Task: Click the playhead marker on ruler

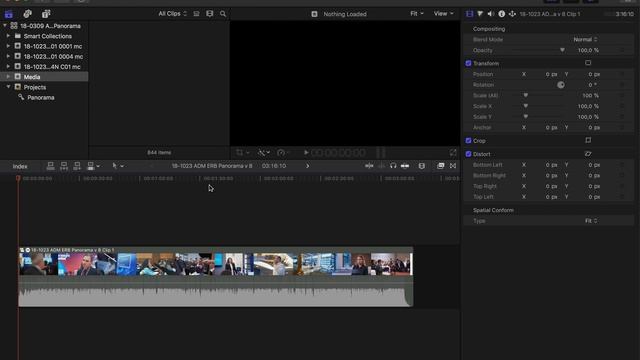Action: (18, 178)
